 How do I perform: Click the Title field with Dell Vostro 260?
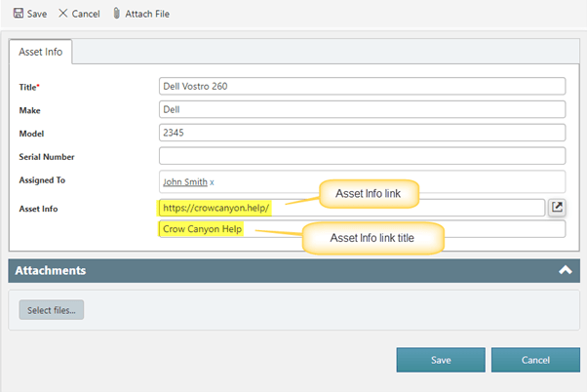pos(362,86)
